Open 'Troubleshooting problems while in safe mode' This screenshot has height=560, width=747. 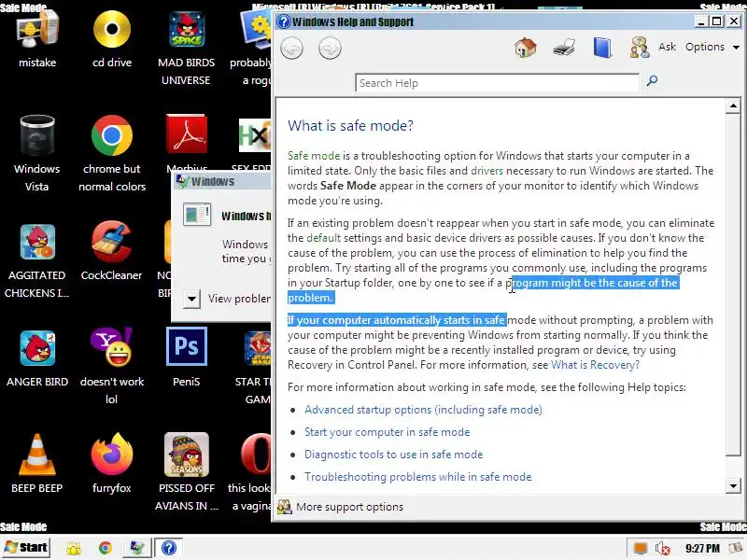[x=417, y=477]
